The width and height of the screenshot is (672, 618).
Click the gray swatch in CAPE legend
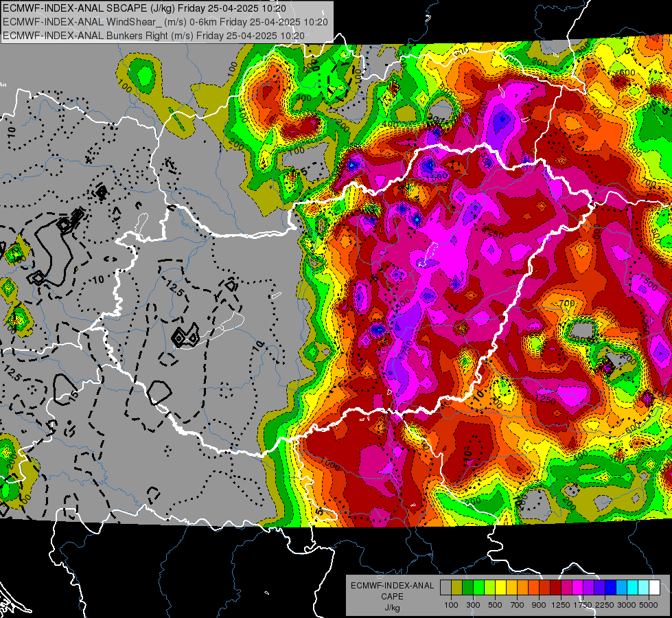(x=446, y=588)
